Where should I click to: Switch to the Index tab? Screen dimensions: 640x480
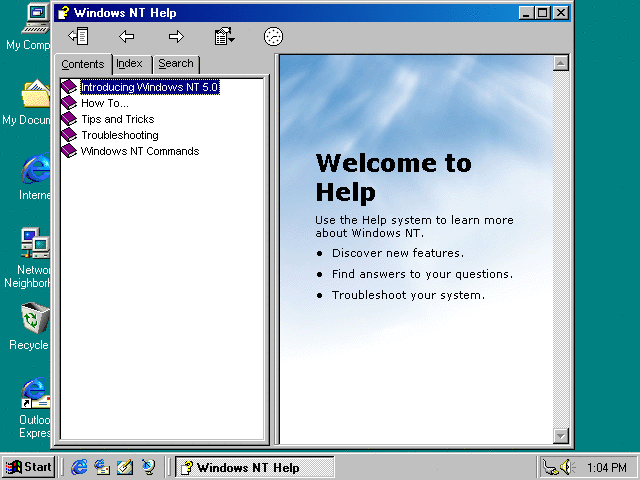130,64
